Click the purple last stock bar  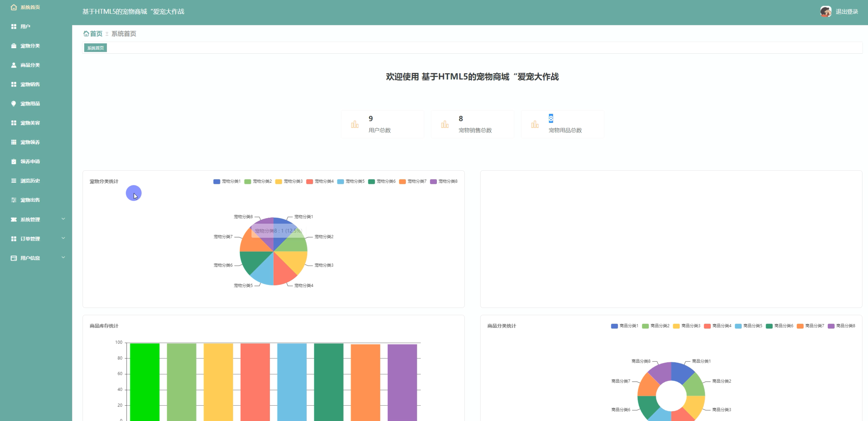[402, 382]
